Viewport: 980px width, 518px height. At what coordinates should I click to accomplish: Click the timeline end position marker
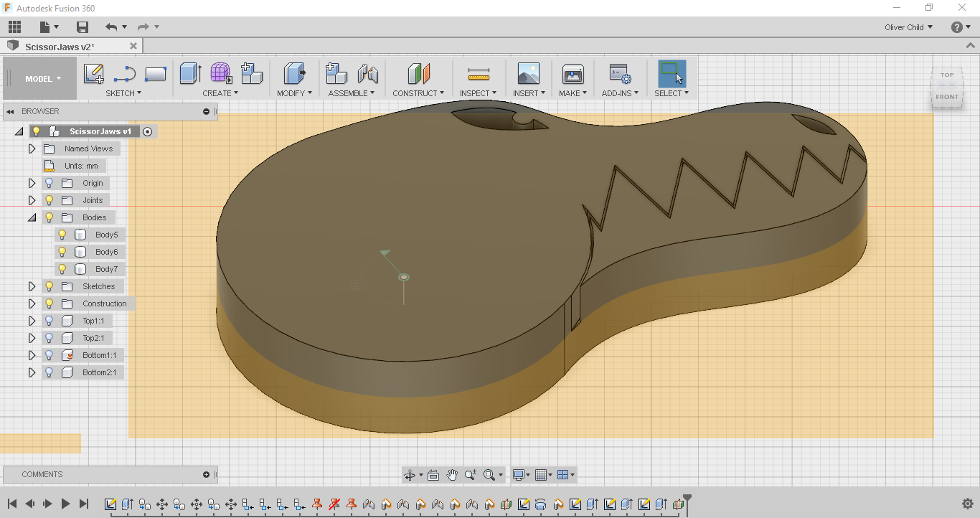pyautogui.click(x=687, y=498)
